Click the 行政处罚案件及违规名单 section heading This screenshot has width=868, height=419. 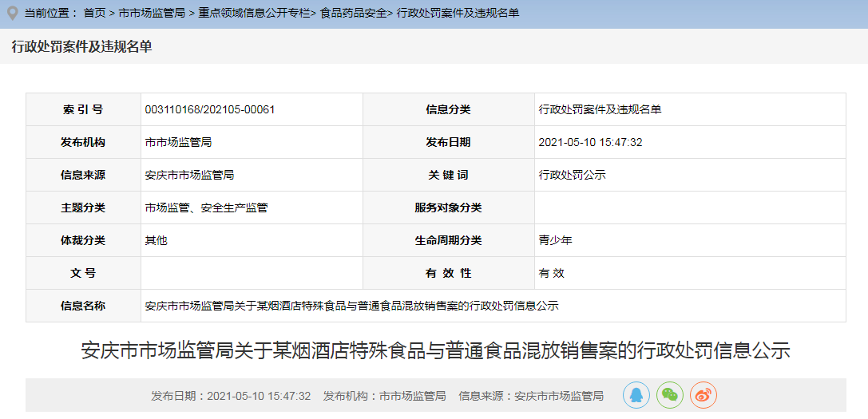tap(81, 47)
